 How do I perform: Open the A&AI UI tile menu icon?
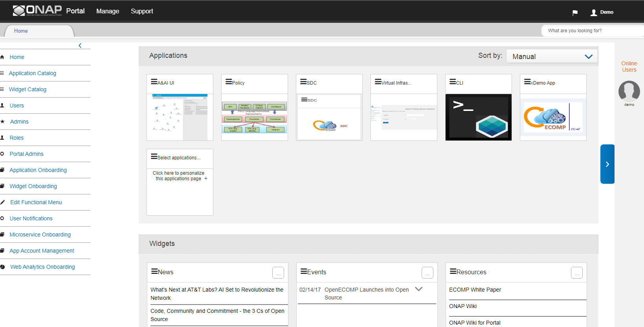point(154,82)
